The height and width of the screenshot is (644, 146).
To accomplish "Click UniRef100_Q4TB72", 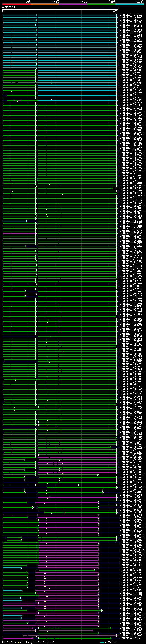I will click(x=131, y=173).
